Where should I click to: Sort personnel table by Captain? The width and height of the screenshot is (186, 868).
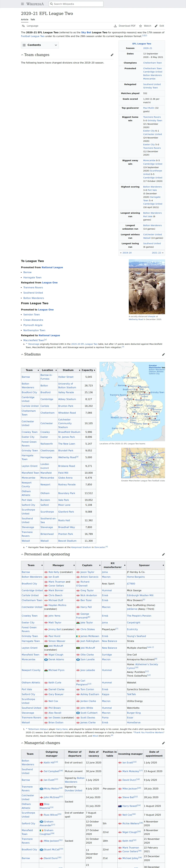[x=89, y=565]
